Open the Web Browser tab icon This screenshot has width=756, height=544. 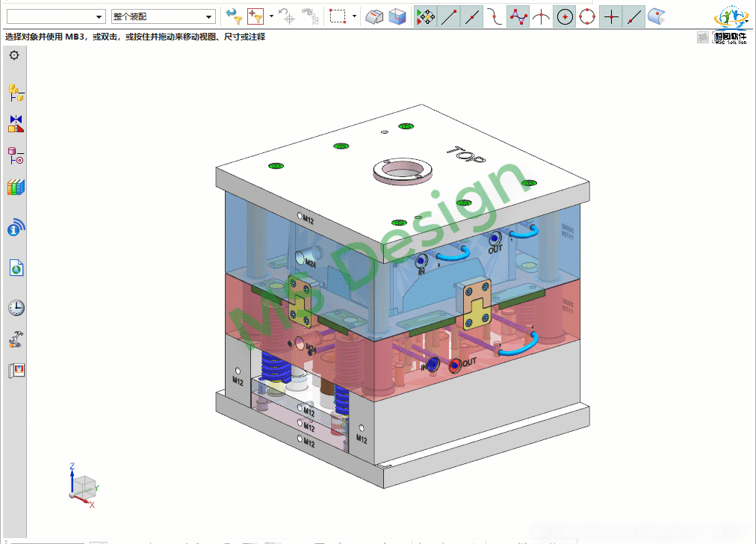[16, 268]
